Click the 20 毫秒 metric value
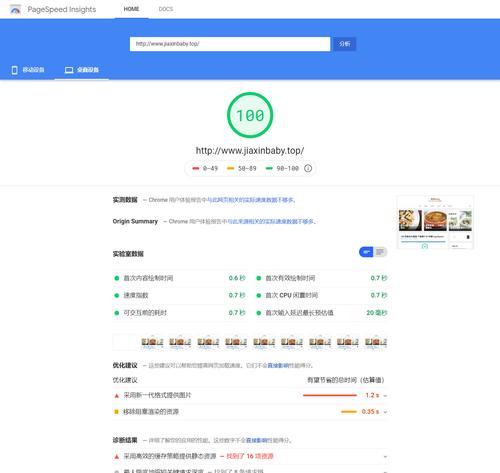Image resolution: width=500 pixels, height=473 pixels. tap(377, 313)
